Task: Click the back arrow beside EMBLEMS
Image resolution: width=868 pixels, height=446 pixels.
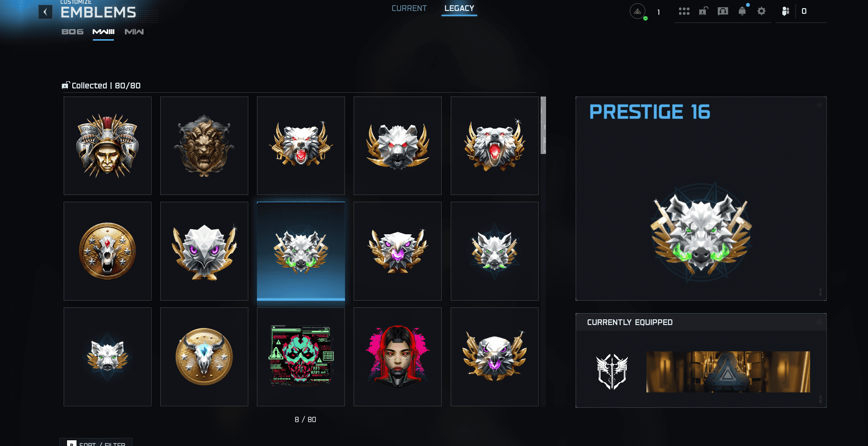Action: tap(45, 12)
